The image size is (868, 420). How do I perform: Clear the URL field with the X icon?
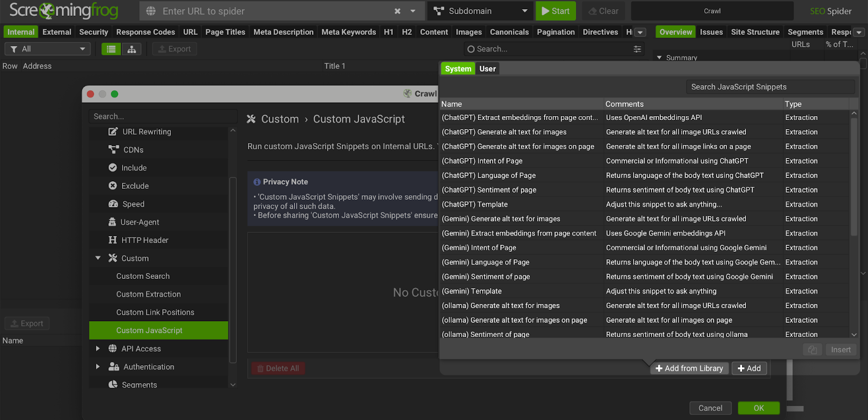coord(398,11)
